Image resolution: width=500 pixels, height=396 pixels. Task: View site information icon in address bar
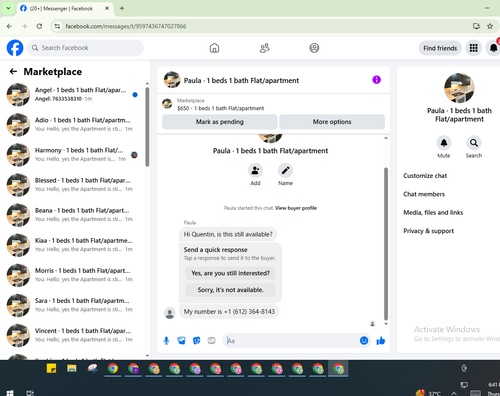(57, 26)
